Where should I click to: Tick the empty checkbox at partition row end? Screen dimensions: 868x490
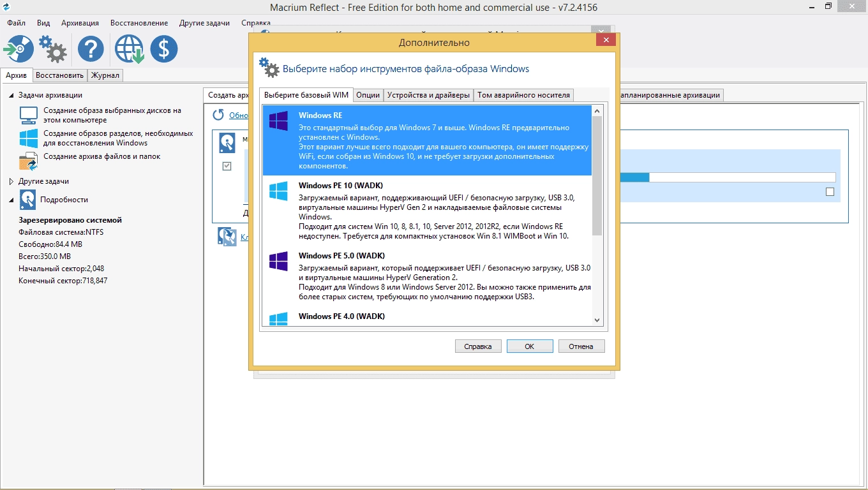coord(830,191)
